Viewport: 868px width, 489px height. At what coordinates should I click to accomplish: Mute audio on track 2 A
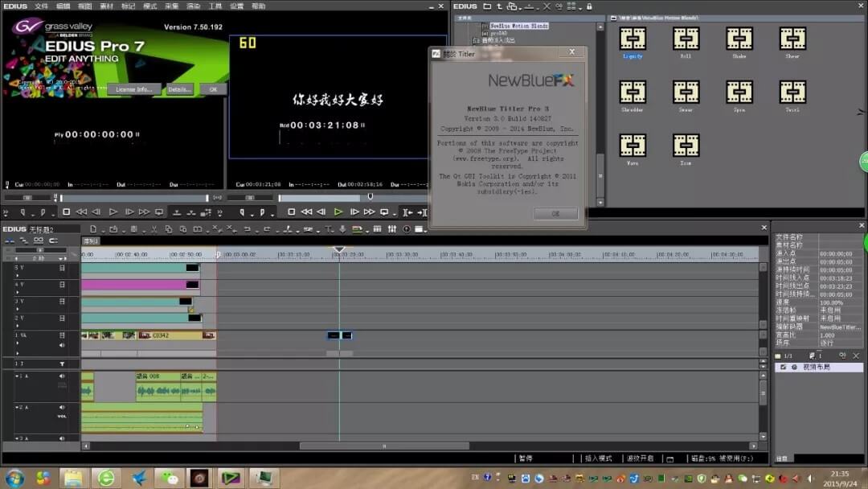[x=62, y=407]
